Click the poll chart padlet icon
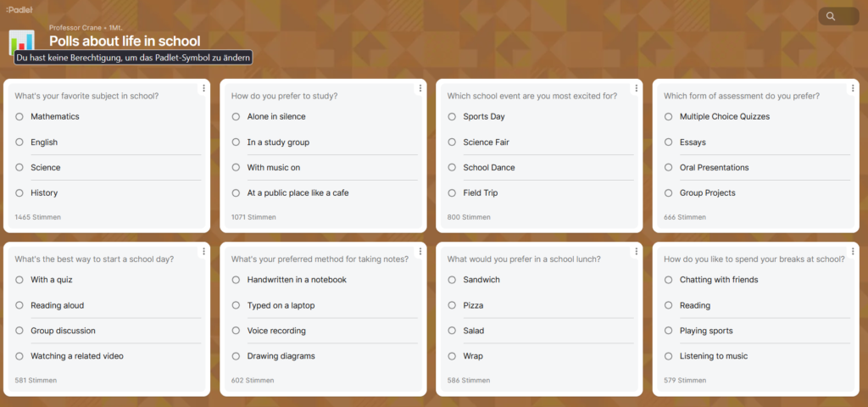 [x=23, y=42]
